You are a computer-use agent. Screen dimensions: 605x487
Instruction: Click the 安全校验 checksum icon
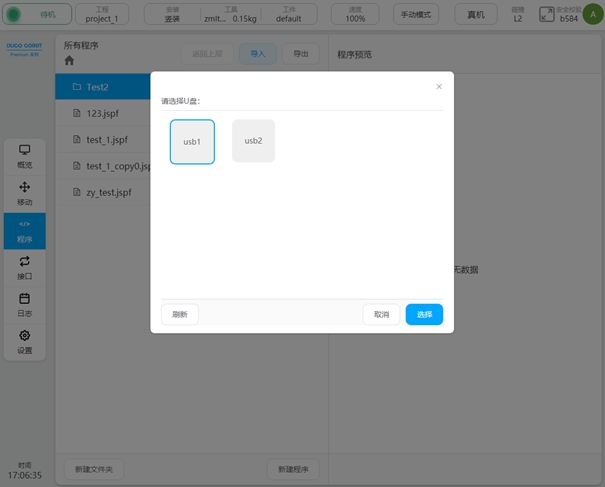point(547,14)
